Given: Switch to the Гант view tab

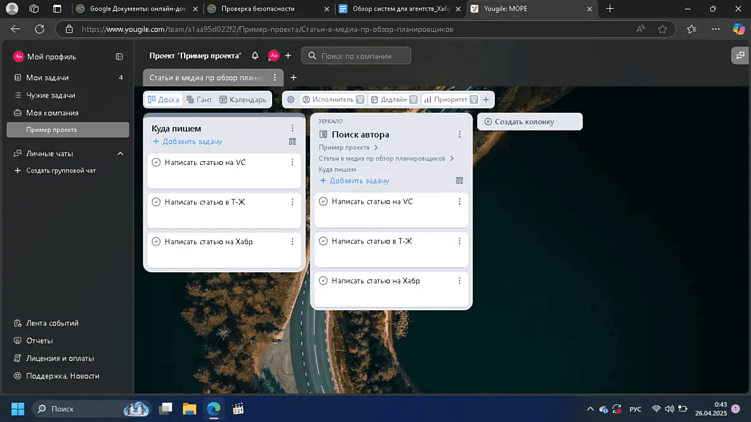Looking at the screenshot, I should click(199, 100).
